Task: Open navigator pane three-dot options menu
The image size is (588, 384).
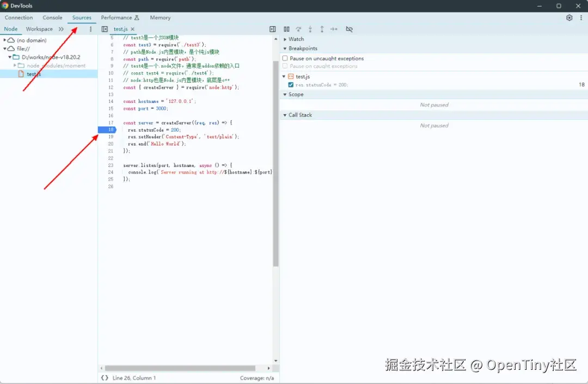Action: click(90, 29)
